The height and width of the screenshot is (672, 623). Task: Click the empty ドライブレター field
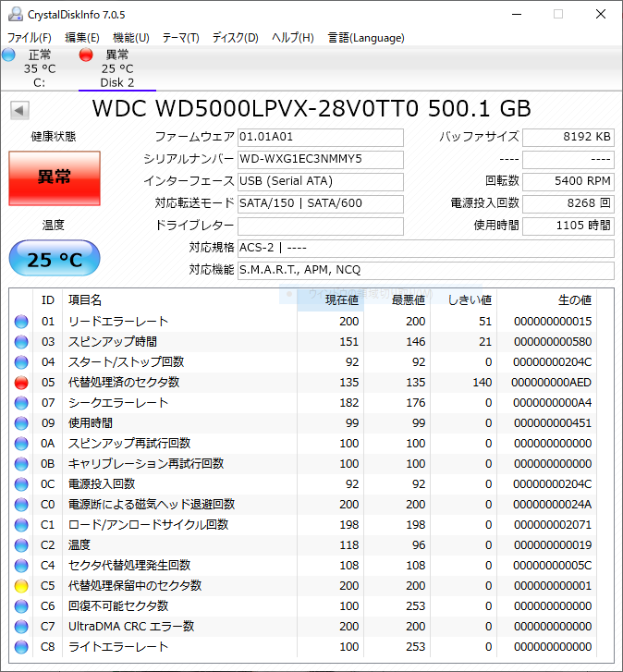click(321, 226)
